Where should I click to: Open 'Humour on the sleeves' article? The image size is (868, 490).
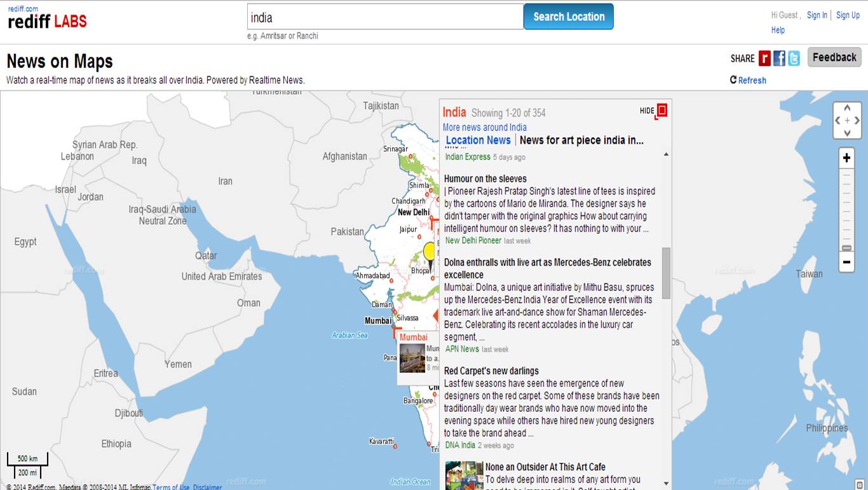485,179
